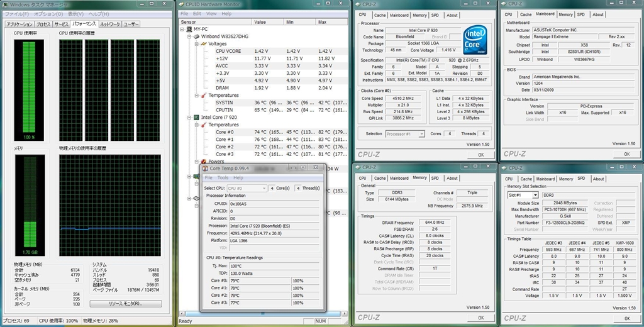Screen dimensions: 644x327
Task: Click the CPUID Hardware Monitor title bar icon
Action: coord(182,4)
